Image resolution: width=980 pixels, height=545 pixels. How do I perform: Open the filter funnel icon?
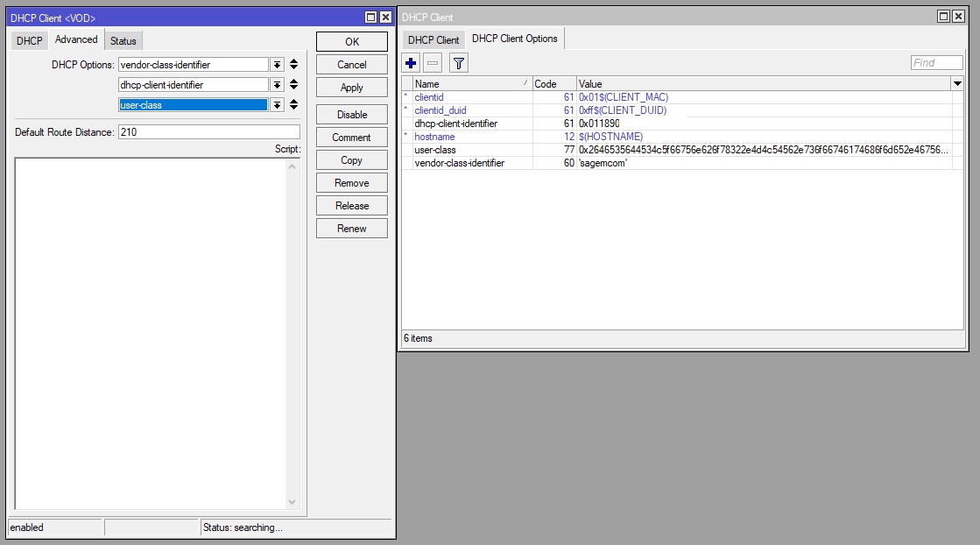459,63
